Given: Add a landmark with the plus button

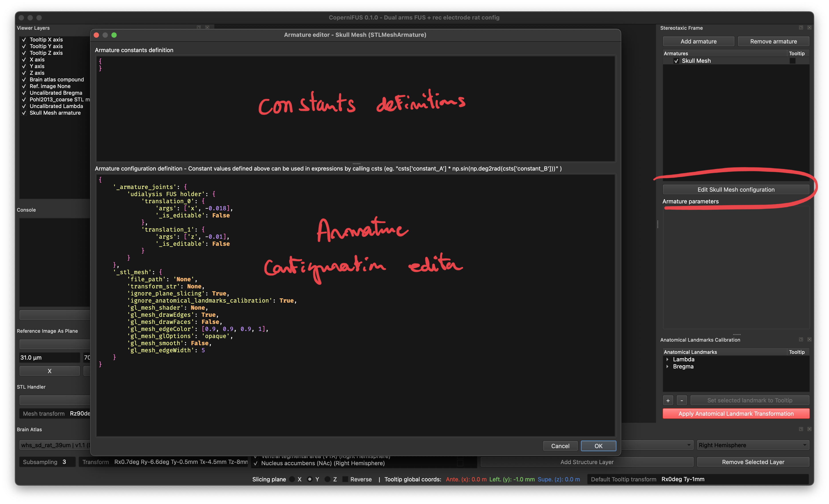Looking at the screenshot, I should point(668,400).
